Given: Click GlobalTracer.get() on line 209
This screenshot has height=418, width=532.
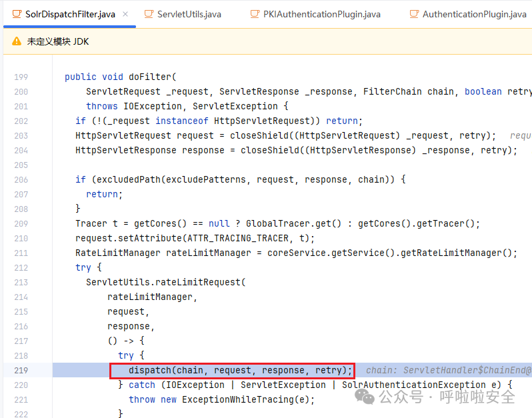Looking at the screenshot, I should pyautogui.click(x=293, y=223).
